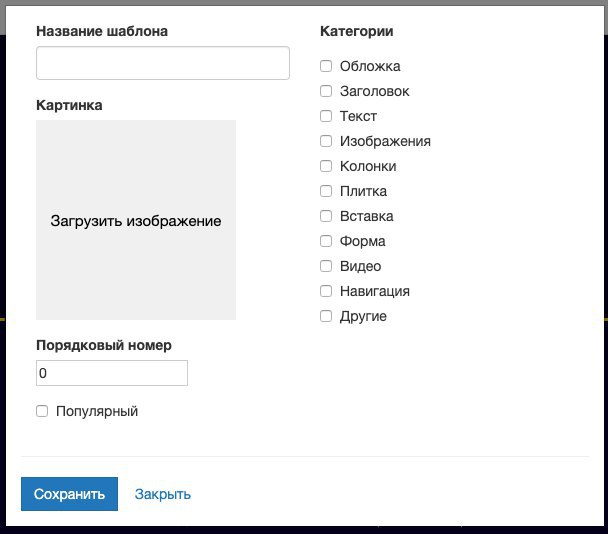Tick the Текст category checkbox

[x=326, y=116]
